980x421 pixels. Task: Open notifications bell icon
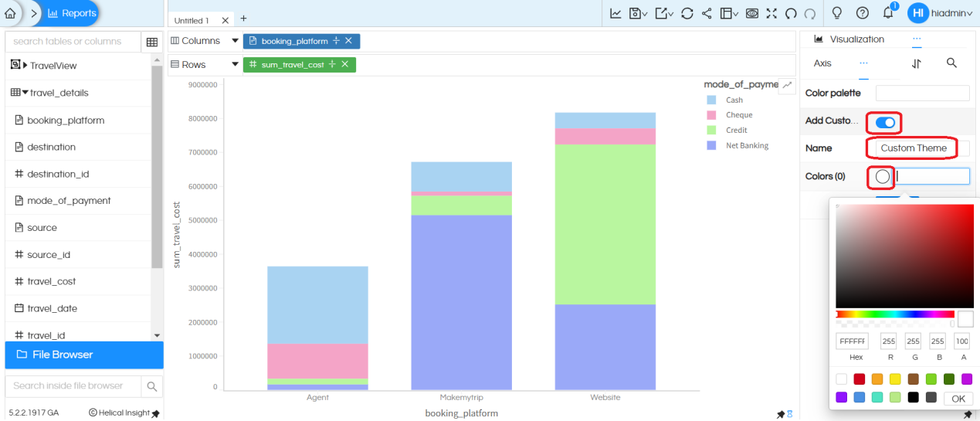click(888, 12)
